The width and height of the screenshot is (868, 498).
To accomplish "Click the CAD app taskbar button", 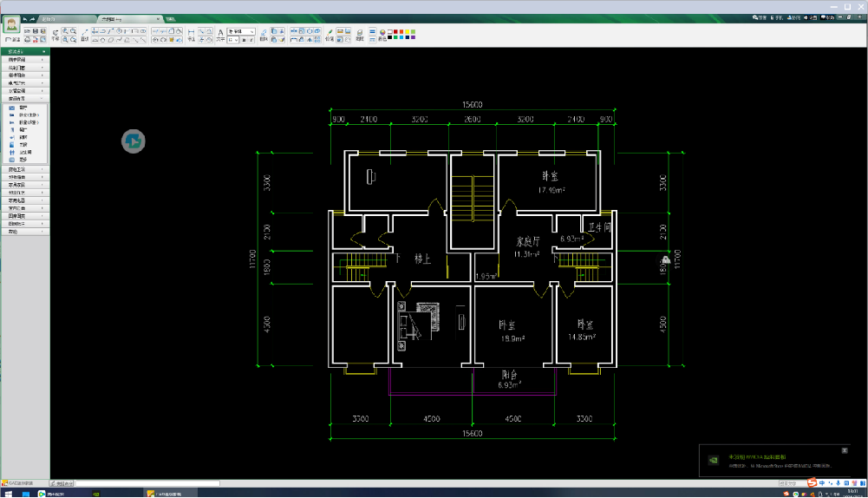I will click(x=171, y=494).
